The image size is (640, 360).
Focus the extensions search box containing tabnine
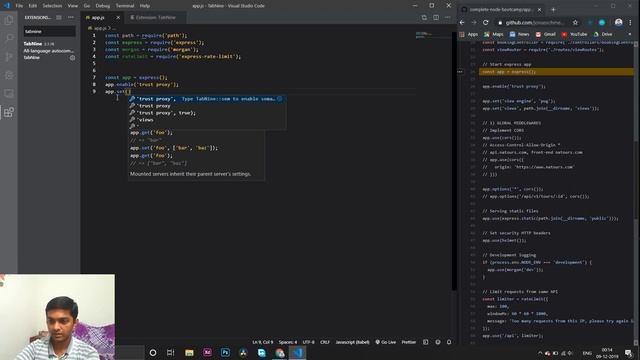coord(49,31)
